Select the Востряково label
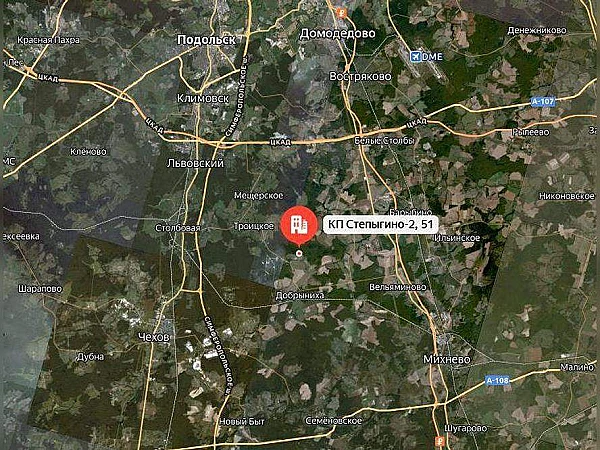Screen dimensions: 600x450 [x=360, y=77]
